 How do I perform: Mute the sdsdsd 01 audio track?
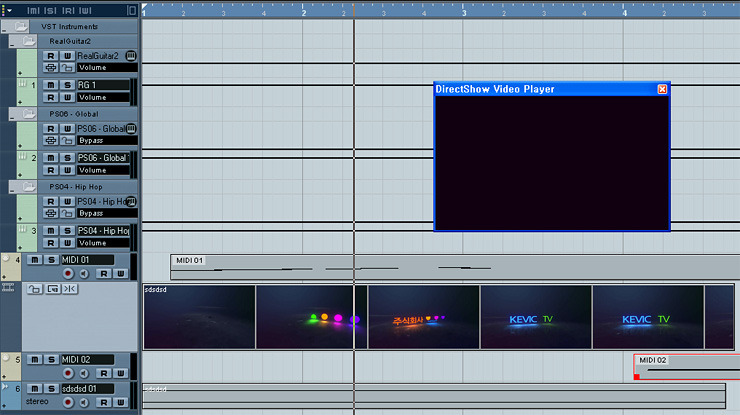(34, 389)
